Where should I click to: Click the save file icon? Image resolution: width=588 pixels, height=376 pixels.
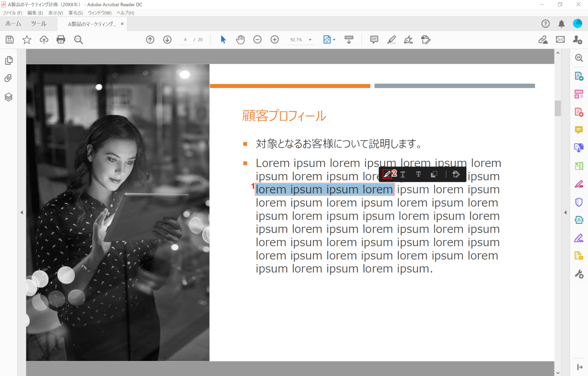point(9,39)
